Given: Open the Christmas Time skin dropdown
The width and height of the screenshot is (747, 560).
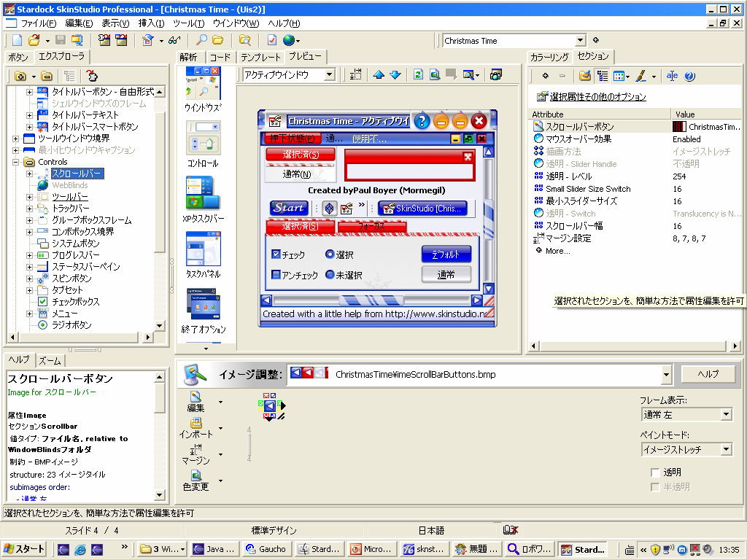Looking at the screenshot, I should [580, 41].
